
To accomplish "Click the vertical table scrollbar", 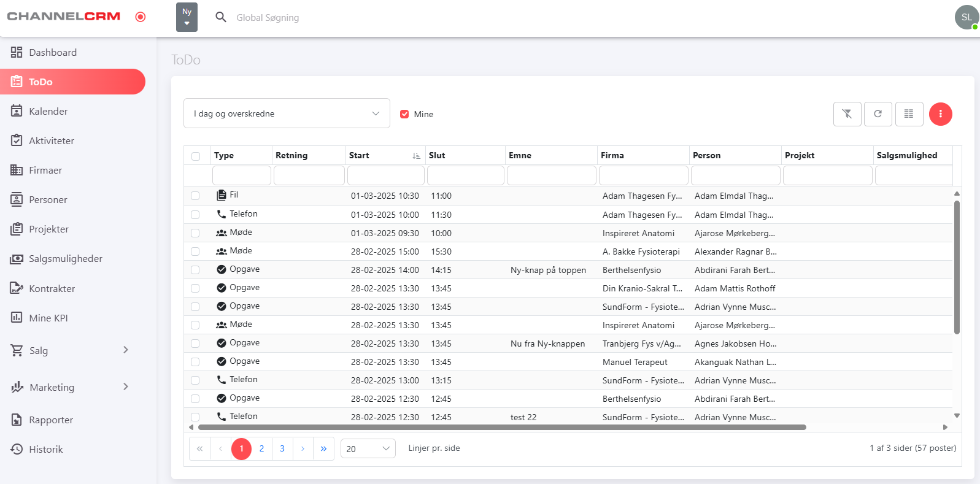I will point(957,267).
